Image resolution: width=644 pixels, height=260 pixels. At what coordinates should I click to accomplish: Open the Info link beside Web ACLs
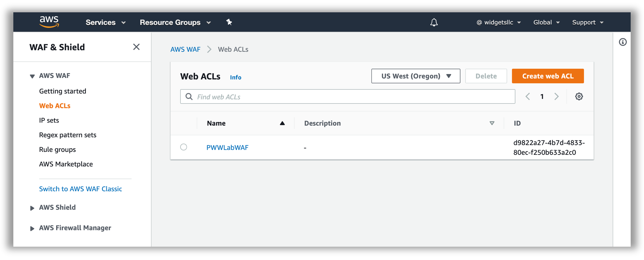(235, 77)
